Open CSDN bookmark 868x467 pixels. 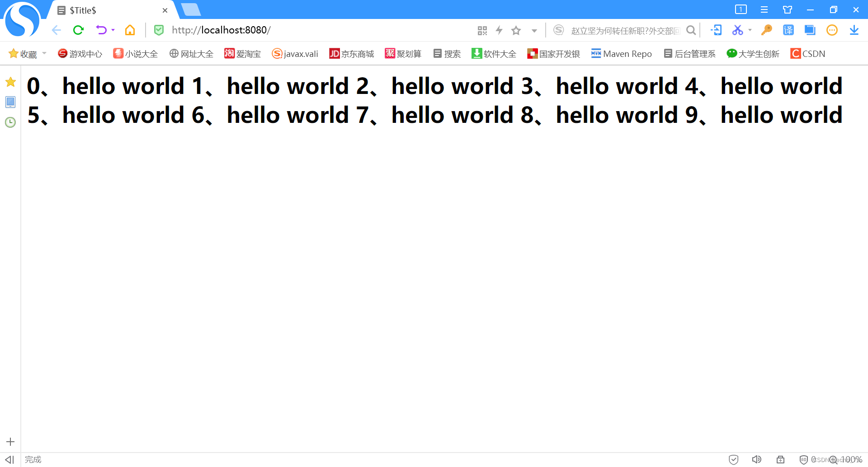808,54
